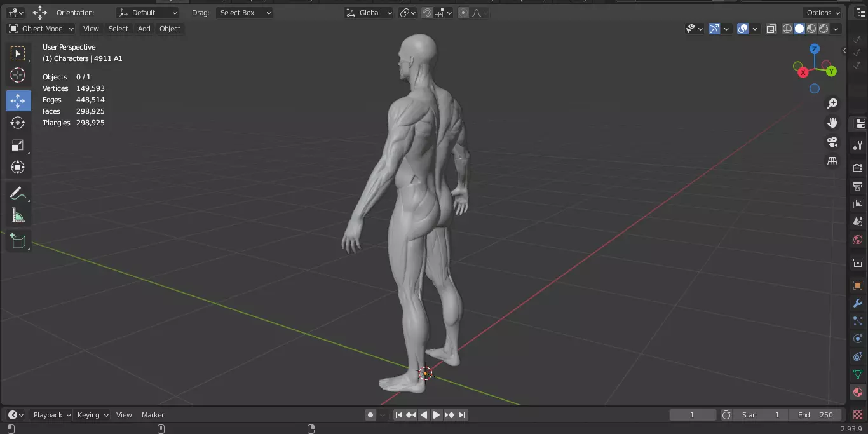The width and height of the screenshot is (868, 434).
Task: Activate the Cursor tool
Action: (18, 76)
